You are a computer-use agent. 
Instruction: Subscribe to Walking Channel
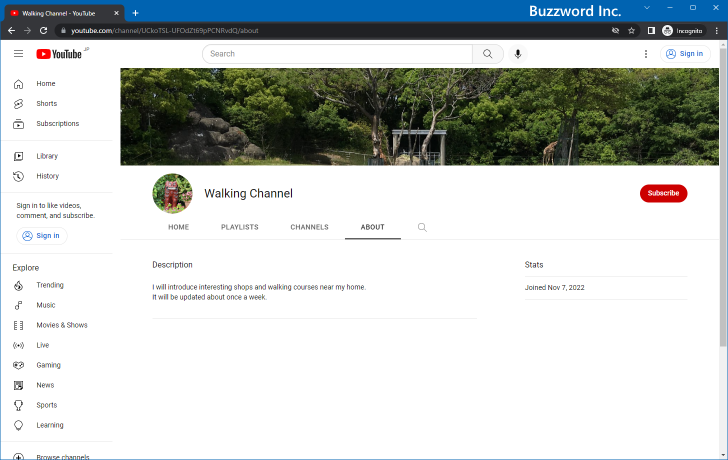[663, 193]
